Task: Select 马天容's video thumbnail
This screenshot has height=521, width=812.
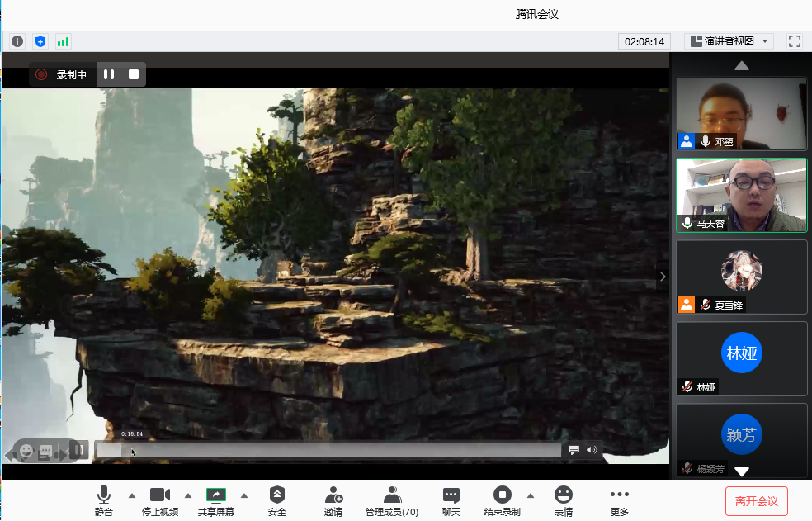Action: (x=742, y=195)
